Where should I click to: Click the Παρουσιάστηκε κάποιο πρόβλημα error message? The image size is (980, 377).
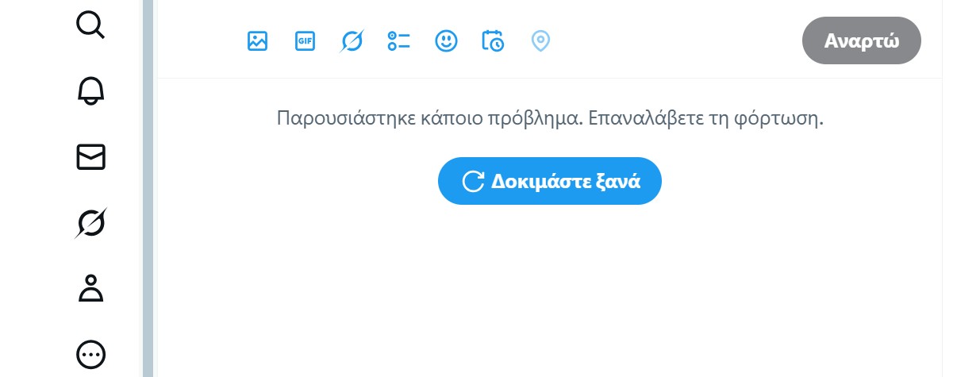(550, 119)
